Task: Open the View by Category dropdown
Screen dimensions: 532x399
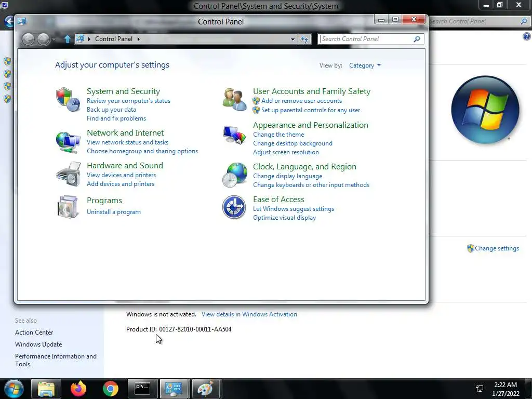Action: (x=365, y=65)
